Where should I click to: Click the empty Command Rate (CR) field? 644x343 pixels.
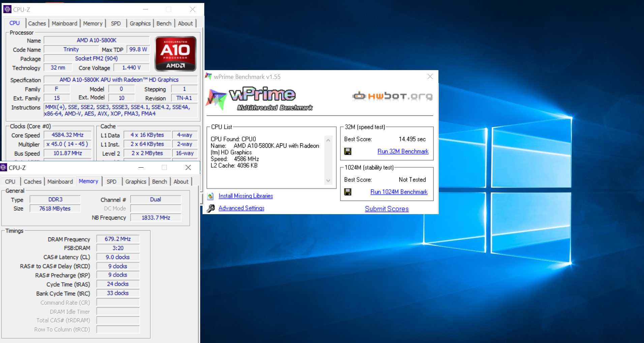click(118, 302)
